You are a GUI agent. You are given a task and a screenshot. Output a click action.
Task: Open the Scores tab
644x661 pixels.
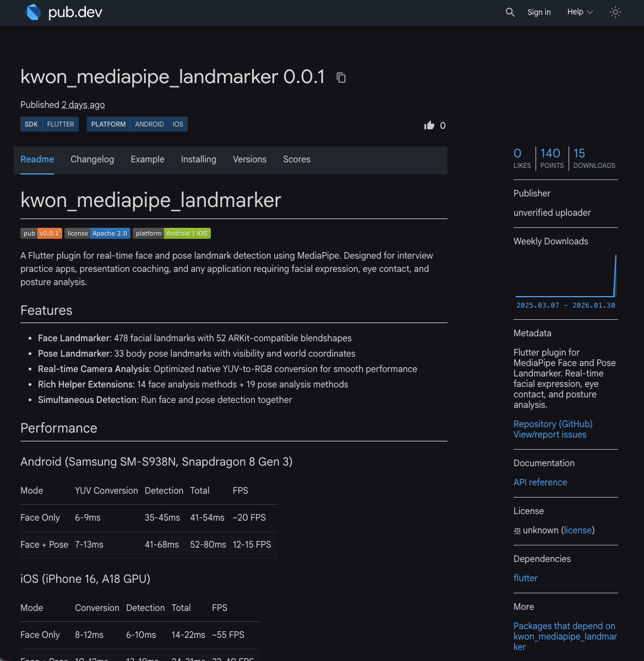(x=297, y=160)
